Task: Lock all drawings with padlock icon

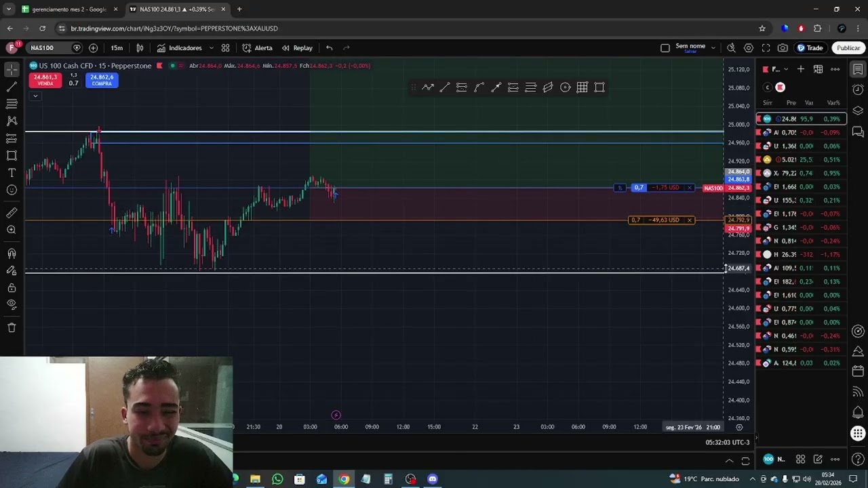Action: coord(12,287)
